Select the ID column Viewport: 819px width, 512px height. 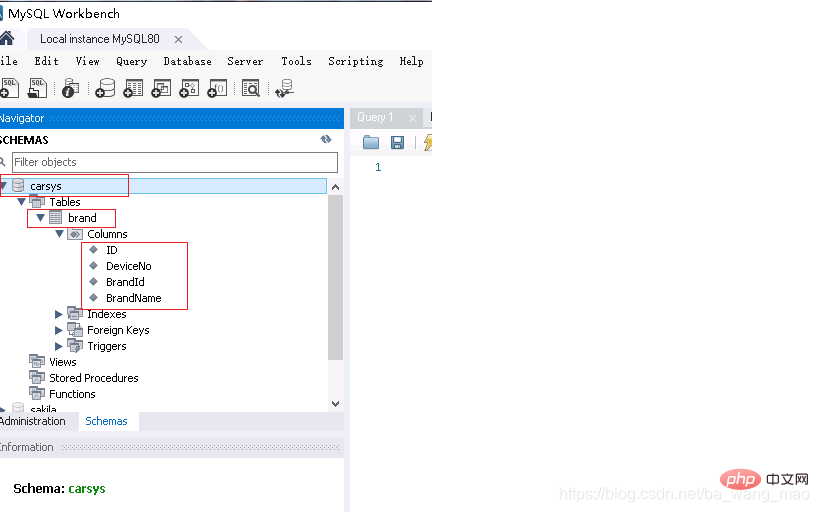(x=112, y=250)
